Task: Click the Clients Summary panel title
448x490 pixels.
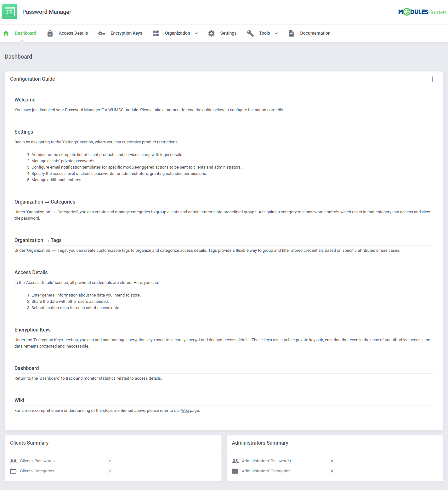Action: tap(29, 443)
